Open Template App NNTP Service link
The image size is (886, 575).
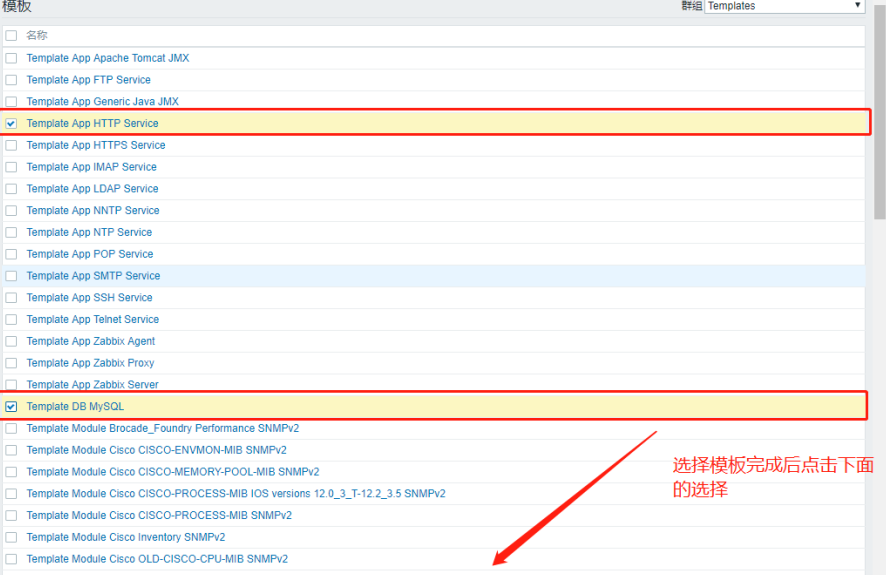[93, 211]
